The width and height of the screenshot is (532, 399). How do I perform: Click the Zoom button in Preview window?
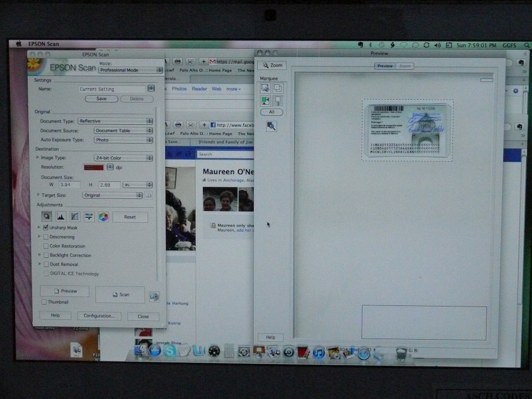[x=272, y=65]
